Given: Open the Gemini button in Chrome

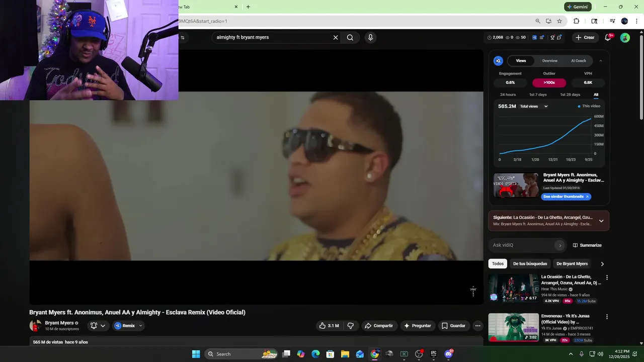Looking at the screenshot, I should pyautogui.click(x=578, y=7).
